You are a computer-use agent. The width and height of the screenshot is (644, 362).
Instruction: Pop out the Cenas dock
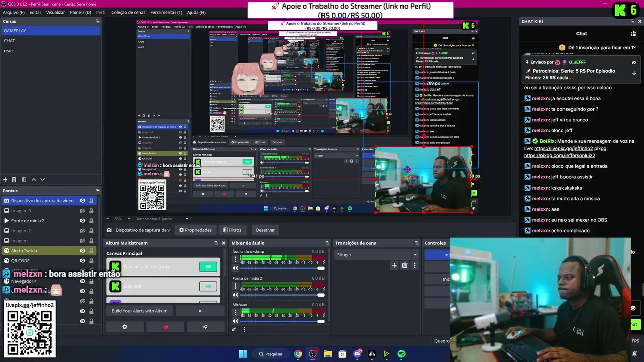pyautogui.click(x=97, y=21)
